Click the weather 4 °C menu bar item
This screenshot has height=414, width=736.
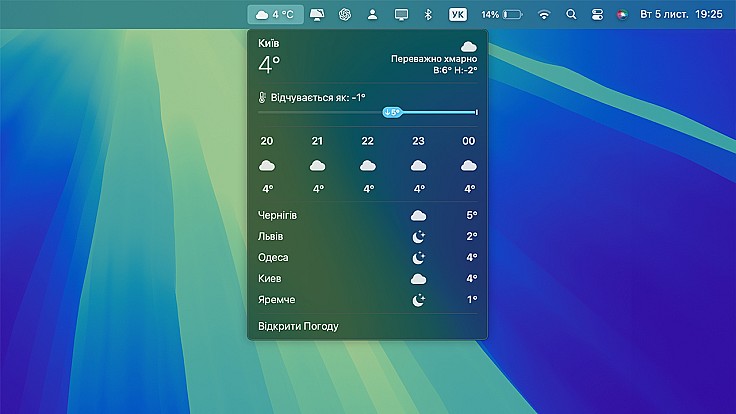(x=275, y=15)
